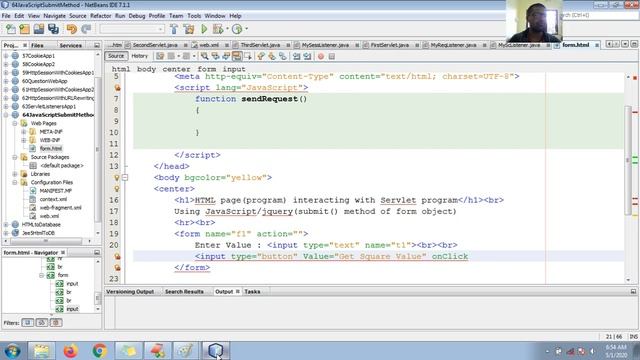The width and height of the screenshot is (640, 360).
Task: Collapse the Web Pages folder
Action: pos(15,123)
